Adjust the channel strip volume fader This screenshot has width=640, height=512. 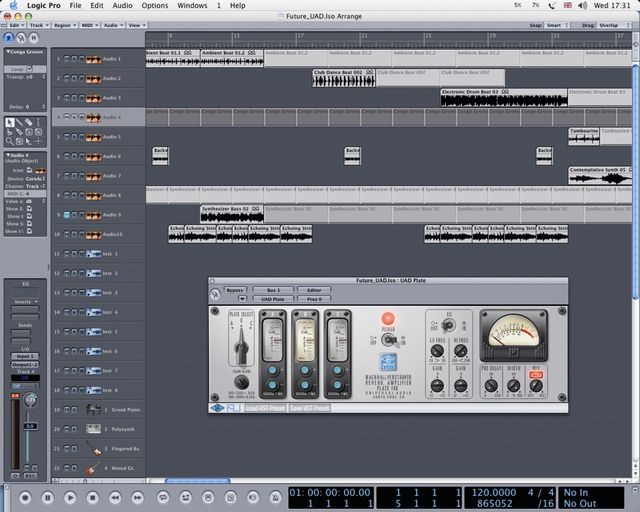tap(31, 426)
